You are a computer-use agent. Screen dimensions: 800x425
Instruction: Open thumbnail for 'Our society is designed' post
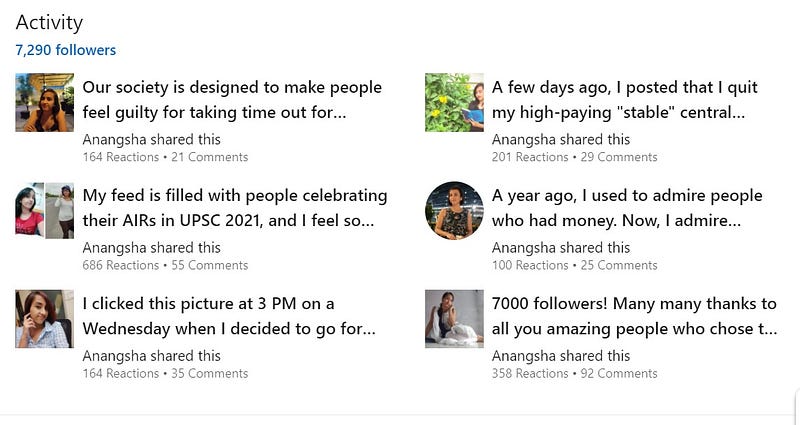[x=44, y=103]
